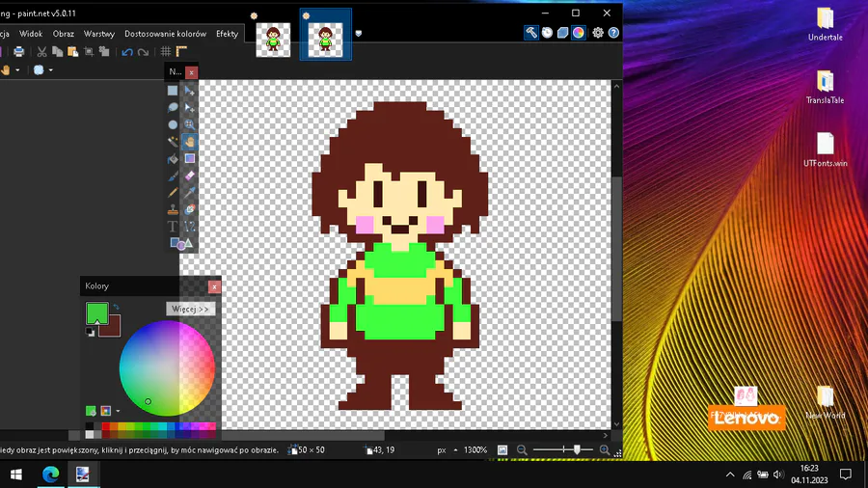The width and height of the screenshot is (868, 488).
Task: Click the green primary color swatch
Action: 96,313
